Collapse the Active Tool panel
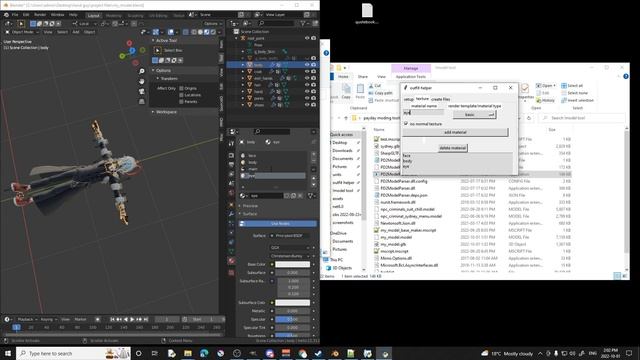640x360 pixels. pyautogui.click(x=153, y=40)
